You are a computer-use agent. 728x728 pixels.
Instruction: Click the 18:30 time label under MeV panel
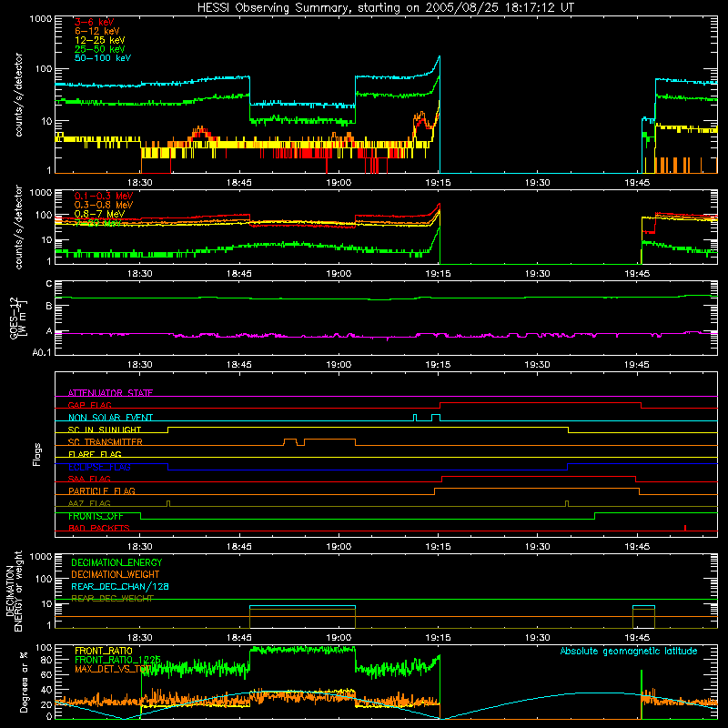140,274
